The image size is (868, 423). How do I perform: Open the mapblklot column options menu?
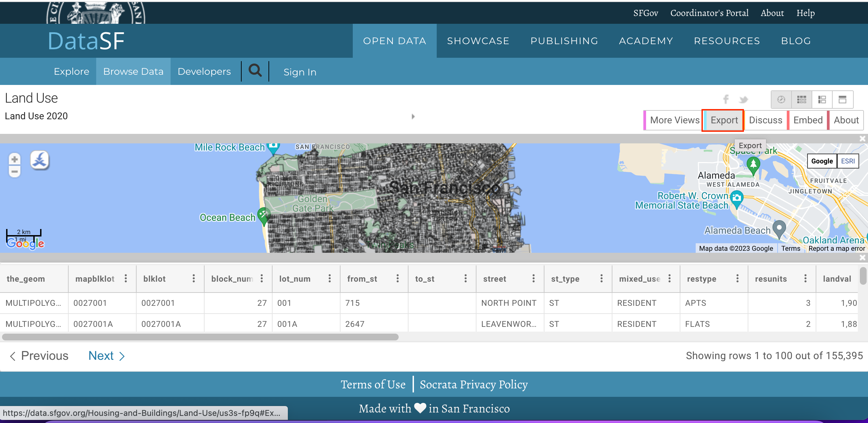[x=126, y=279]
